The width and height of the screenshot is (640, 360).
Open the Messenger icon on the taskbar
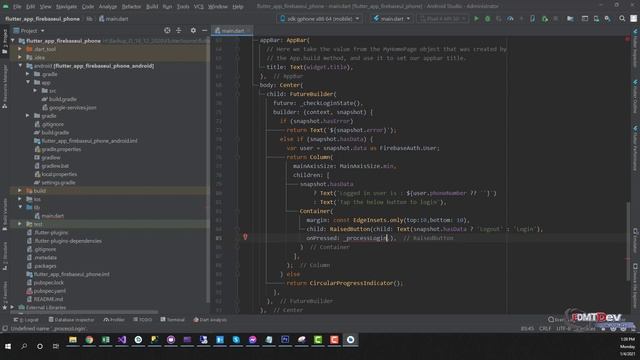coord(252,340)
